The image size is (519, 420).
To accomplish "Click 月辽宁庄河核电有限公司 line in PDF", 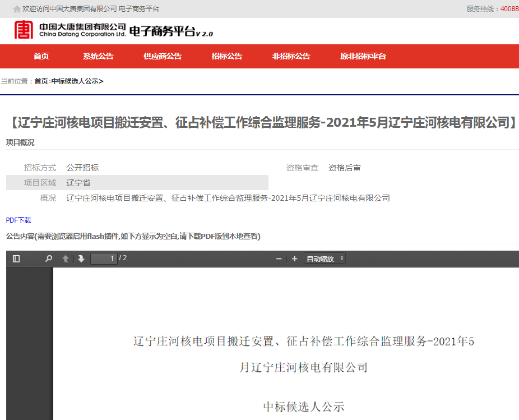I will 304,367.
